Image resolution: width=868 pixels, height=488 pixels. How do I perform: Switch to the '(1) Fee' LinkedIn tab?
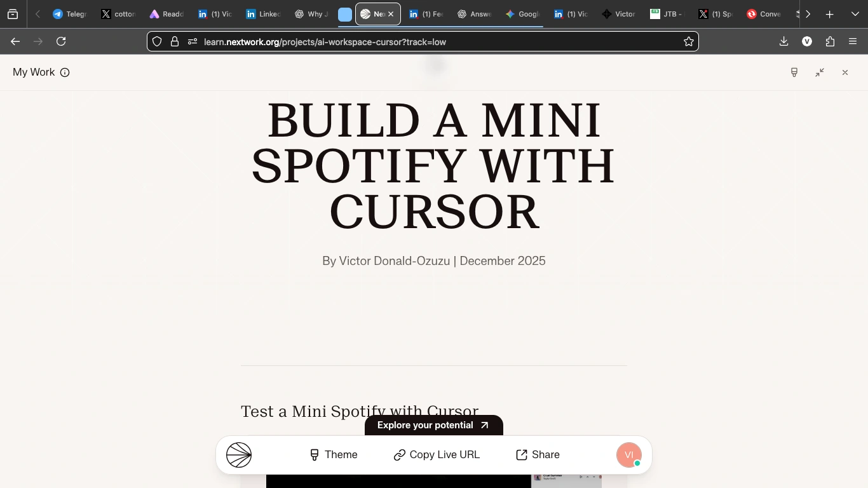coord(426,14)
